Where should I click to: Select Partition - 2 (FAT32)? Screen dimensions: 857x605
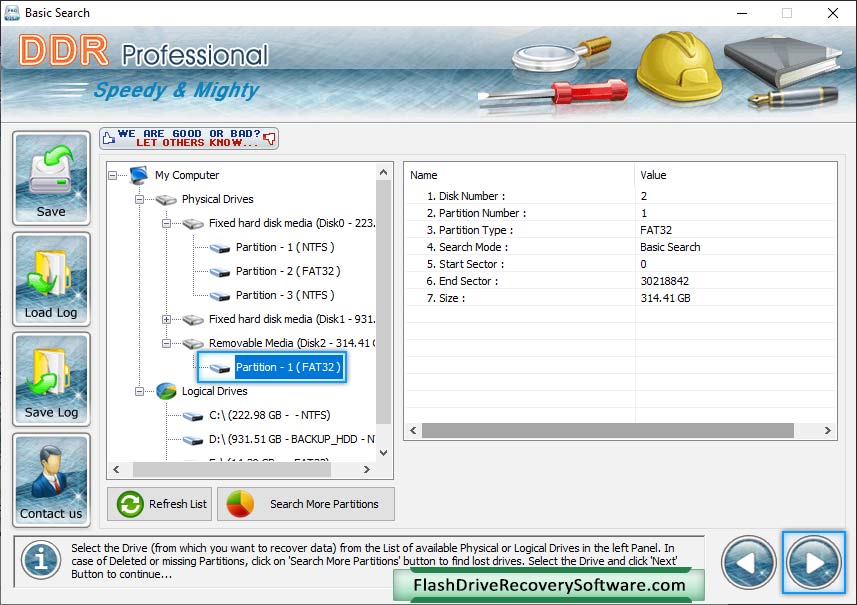click(x=288, y=272)
